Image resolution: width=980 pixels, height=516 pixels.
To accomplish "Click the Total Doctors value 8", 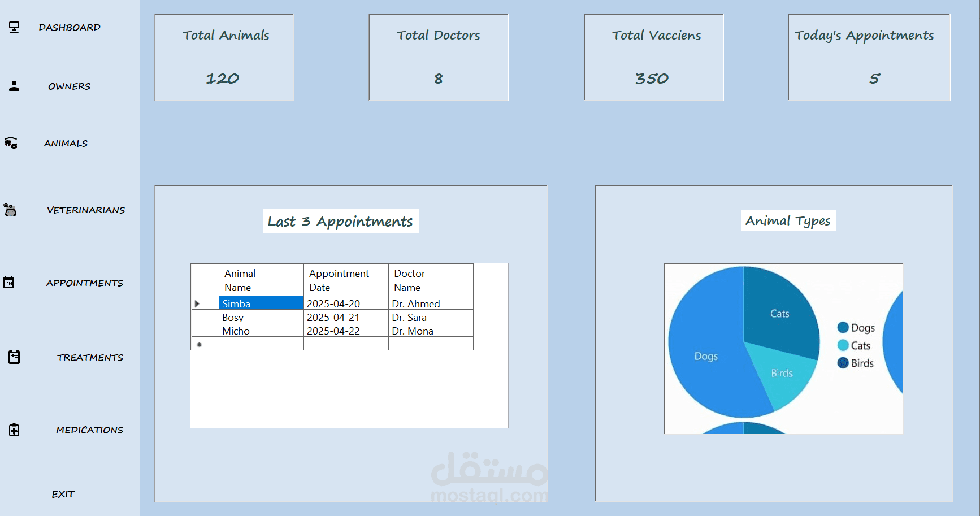I will pos(439,79).
